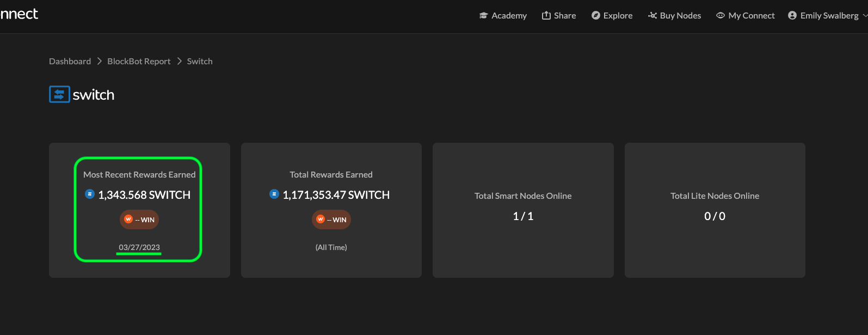Click Total Smart Nodes Online label
Image resolution: width=868 pixels, height=335 pixels.
click(x=523, y=196)
